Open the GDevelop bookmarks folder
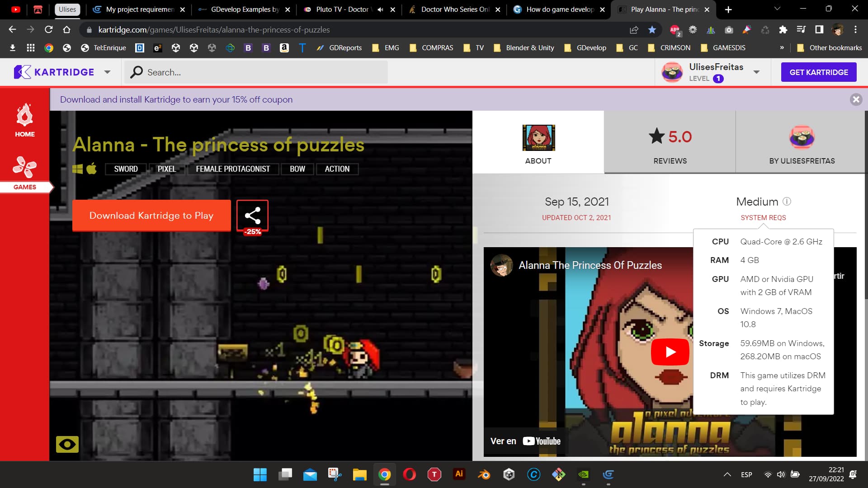Viewport: 868px width, 488px height. [585, 48]
